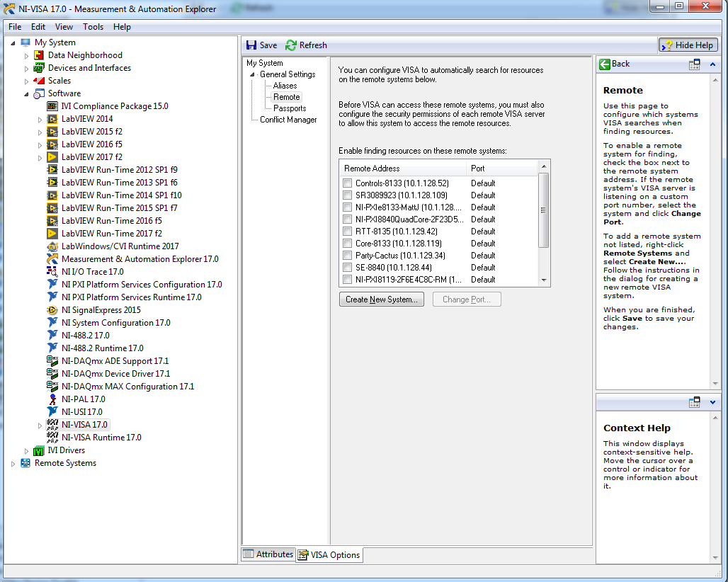Image resolution: width=728 pixels, height=582 pixels.
Task: Open the File menu
Action: [x=15, y=27]
